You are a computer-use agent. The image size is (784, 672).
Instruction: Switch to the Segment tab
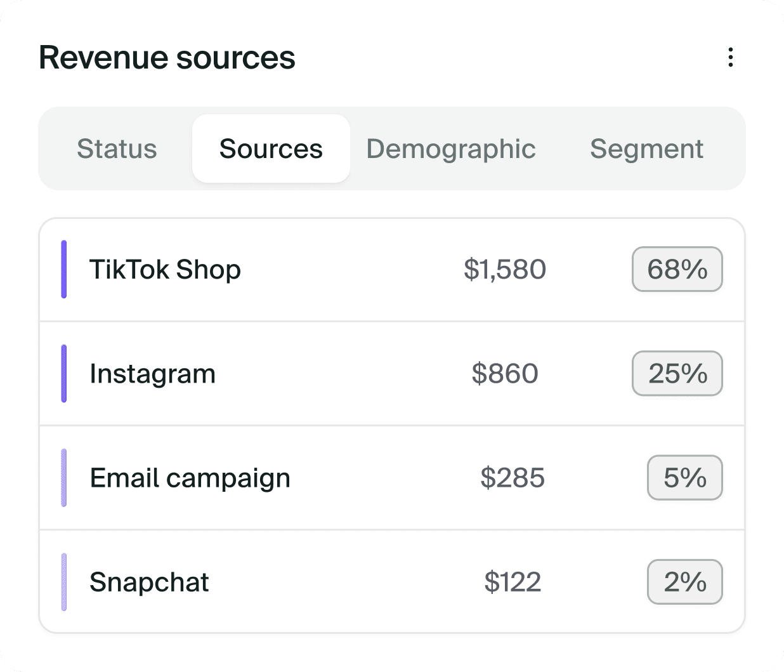[x=646, y=149]
